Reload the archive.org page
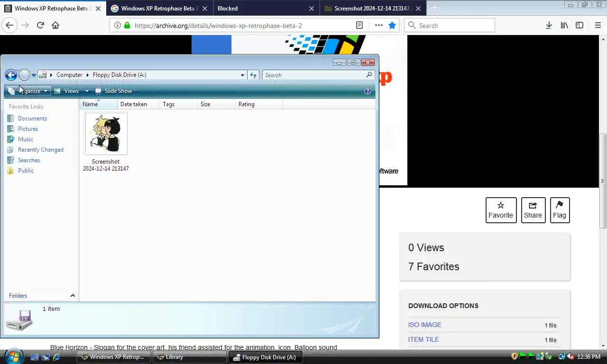Viewport: 607px width, 364px height. pos(40,26)
